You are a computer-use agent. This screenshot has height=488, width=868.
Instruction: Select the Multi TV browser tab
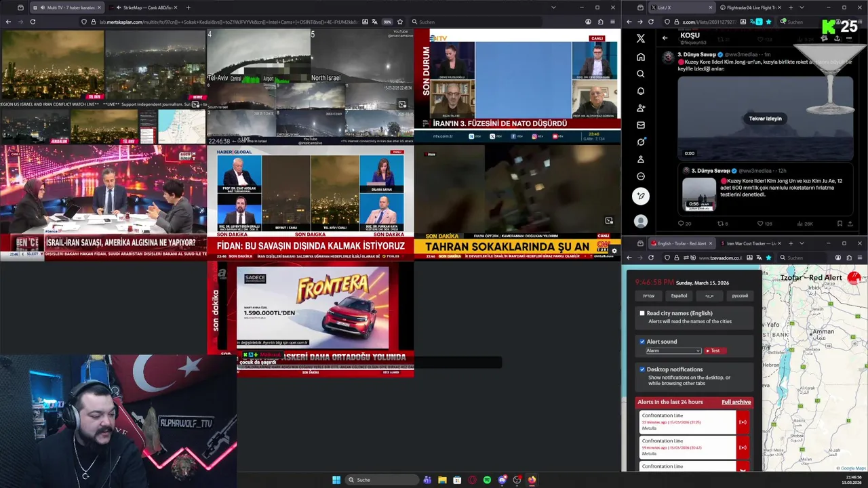point(66,7)
